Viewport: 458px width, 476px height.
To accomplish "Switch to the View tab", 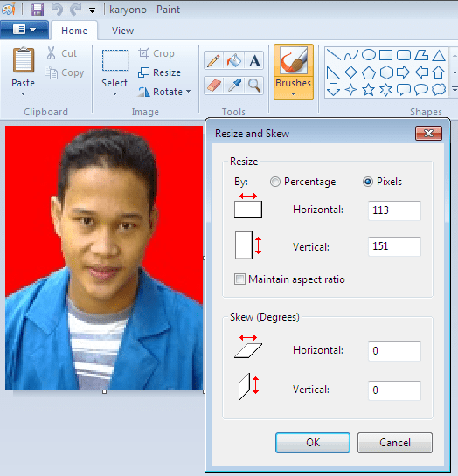I will [122, 31].
